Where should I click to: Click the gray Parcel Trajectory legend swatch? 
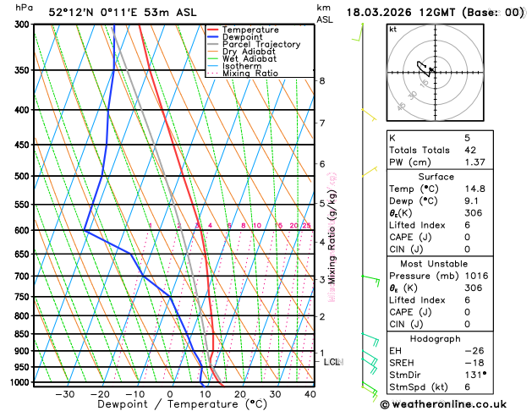pos(213,45)
